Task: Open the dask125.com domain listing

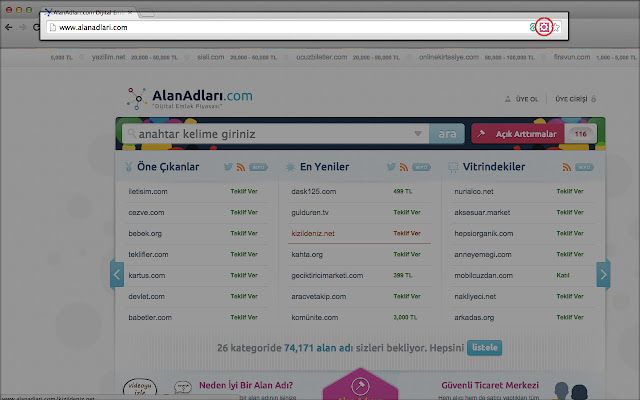Action: point(313,191)
